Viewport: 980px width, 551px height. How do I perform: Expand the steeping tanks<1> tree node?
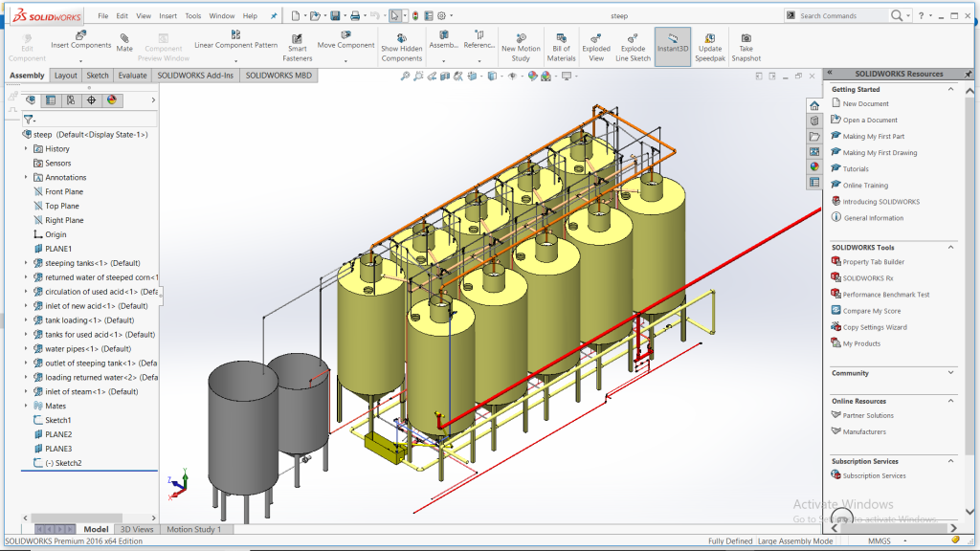tap(26, 263)
